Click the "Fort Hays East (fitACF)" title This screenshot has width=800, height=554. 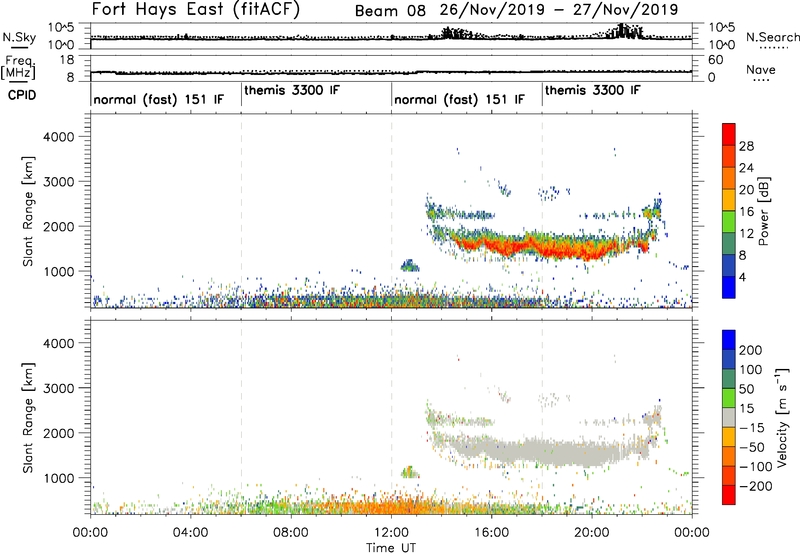196,9
